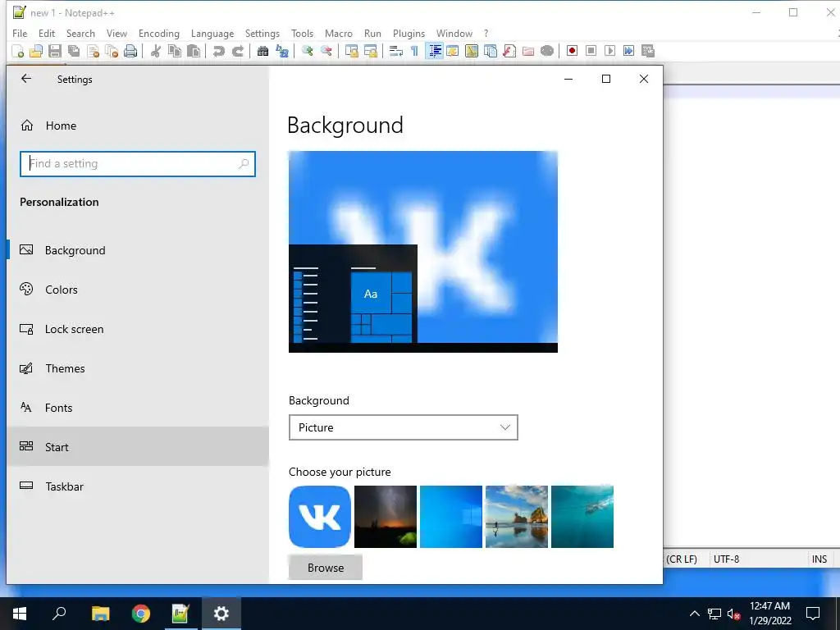The image size is (840, 630).
Task: Click the muted volume tray icon
Action: pyautogui.click(x=733, y=614)
